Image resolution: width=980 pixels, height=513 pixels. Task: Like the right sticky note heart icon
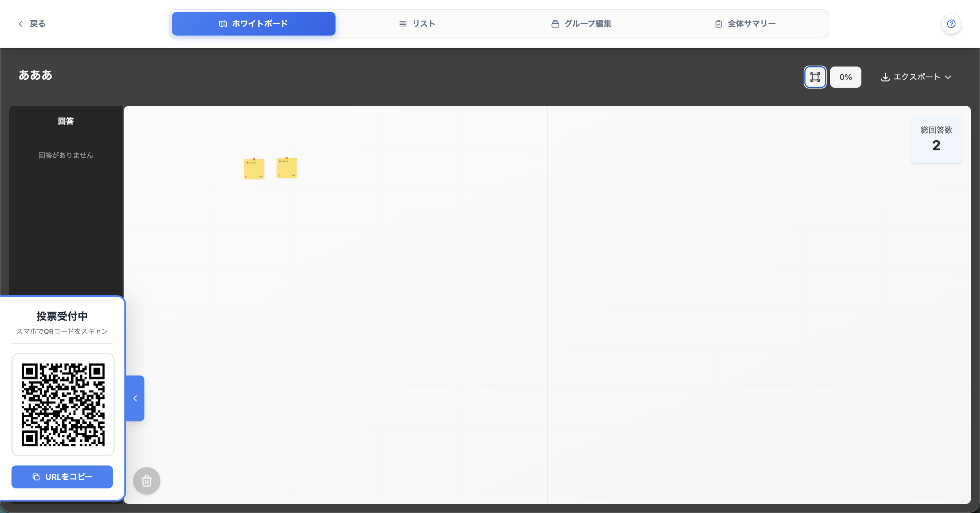pos(279,175)
